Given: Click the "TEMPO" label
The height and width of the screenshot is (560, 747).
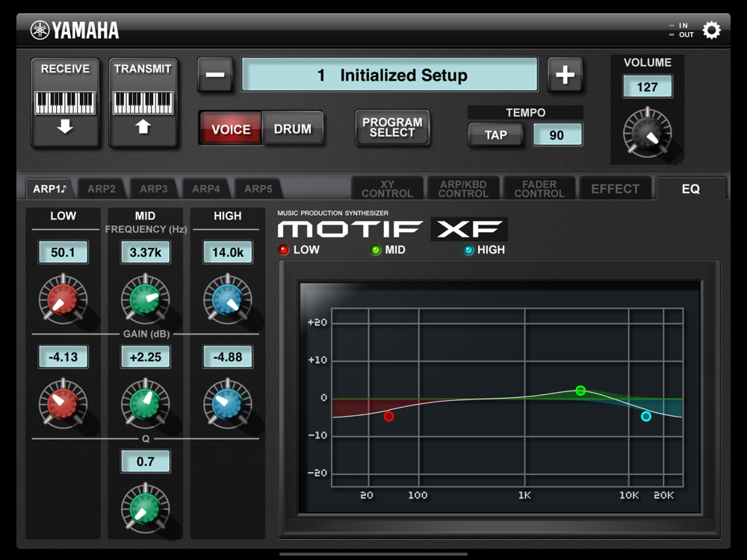Looking at the screenshot, I should click(x=525, y=113).
